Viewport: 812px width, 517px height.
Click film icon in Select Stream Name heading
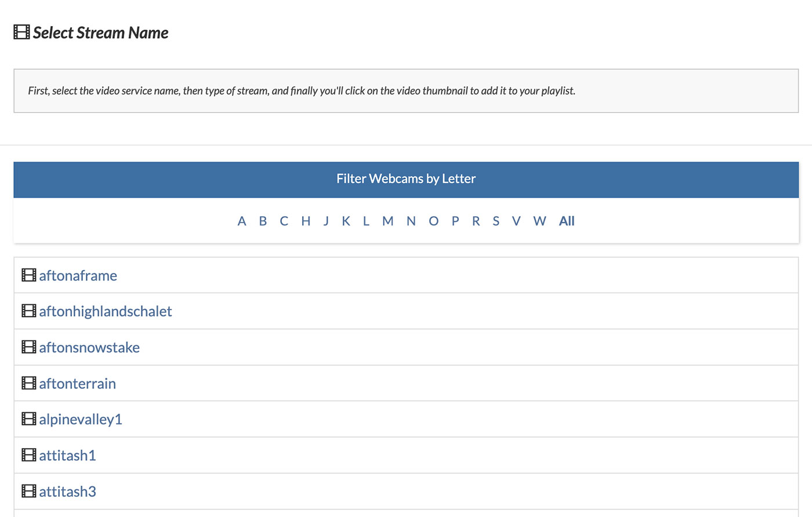click(x=21, y=32)
